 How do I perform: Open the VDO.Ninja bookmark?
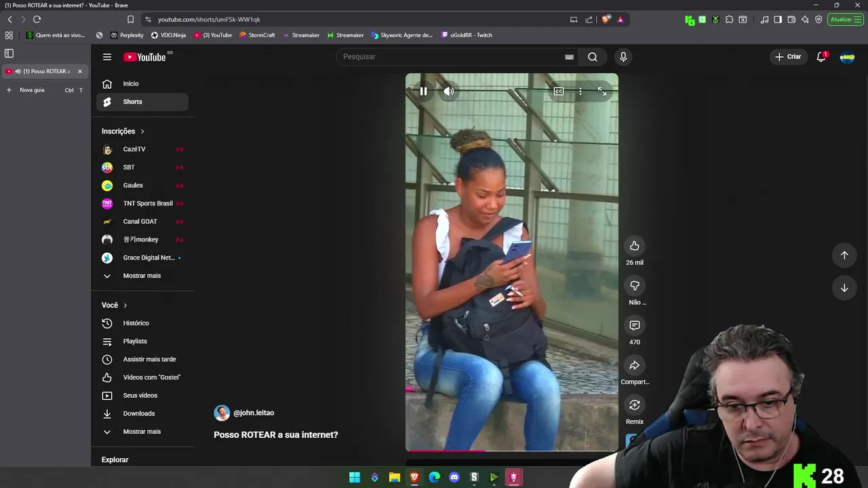point(168,35)
